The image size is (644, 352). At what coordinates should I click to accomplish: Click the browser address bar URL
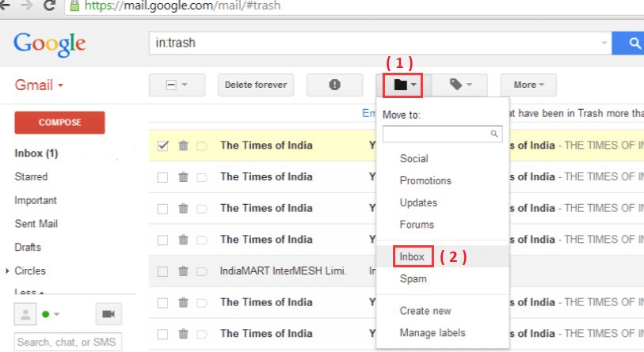click(183, 6)
